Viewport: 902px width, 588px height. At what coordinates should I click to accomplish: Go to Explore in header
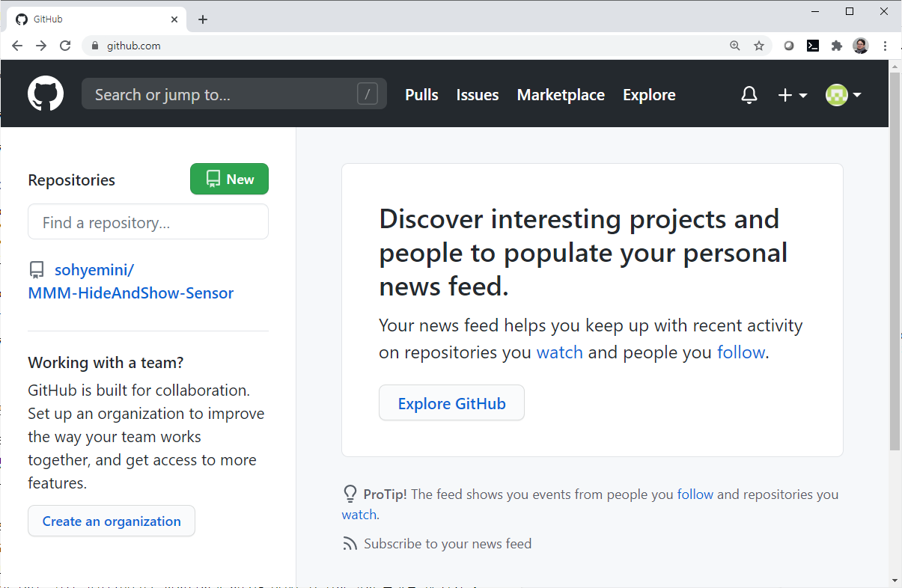click(x=649, y=95)
